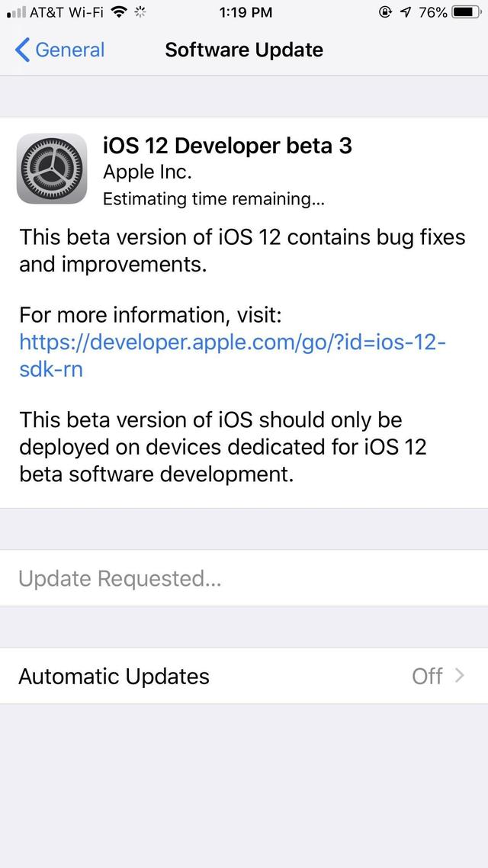Tap the Settings gear app icon
The height and width of the screenshot is (868, 488).
(x=52, y=169)
